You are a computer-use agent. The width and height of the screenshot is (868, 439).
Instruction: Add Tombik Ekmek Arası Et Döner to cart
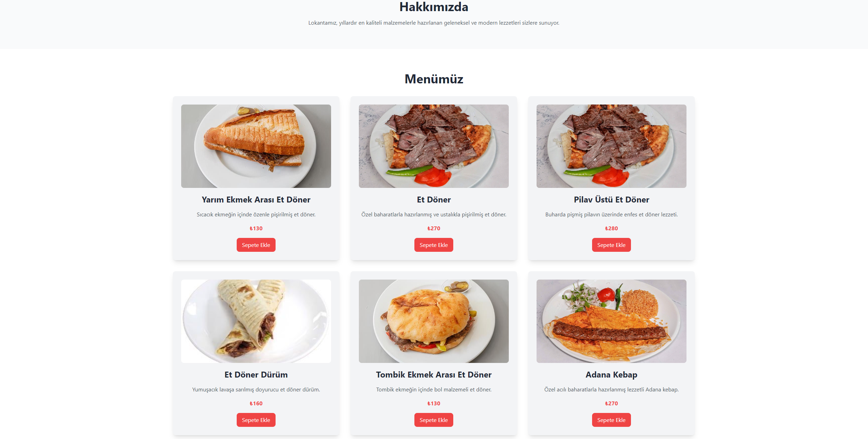point(433,420)
